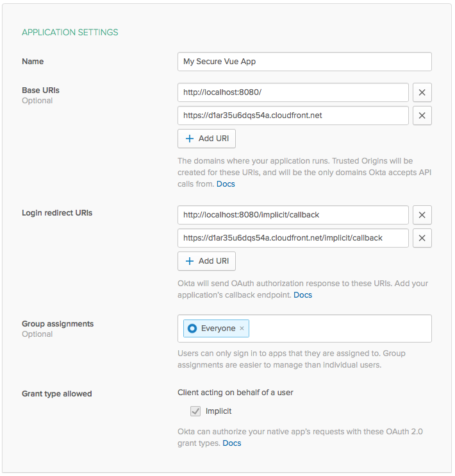Toggle the Implicit grant type checkbox

pos(196,411)
